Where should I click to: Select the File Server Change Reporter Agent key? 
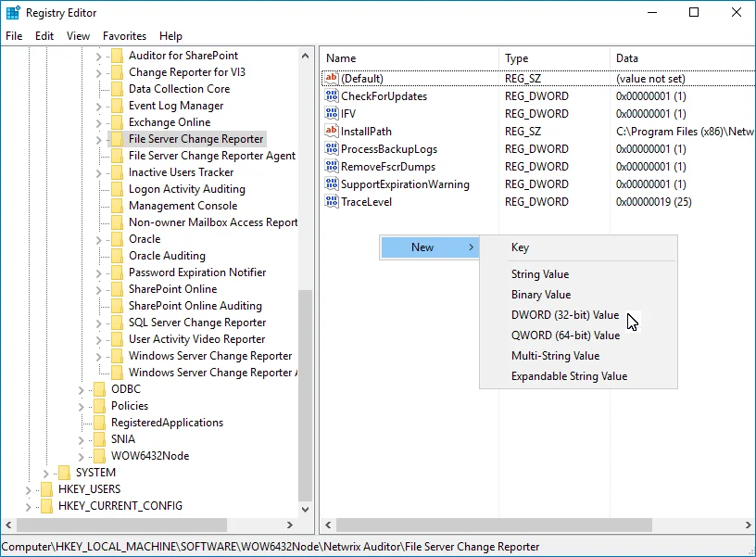[x=211, y=156]
